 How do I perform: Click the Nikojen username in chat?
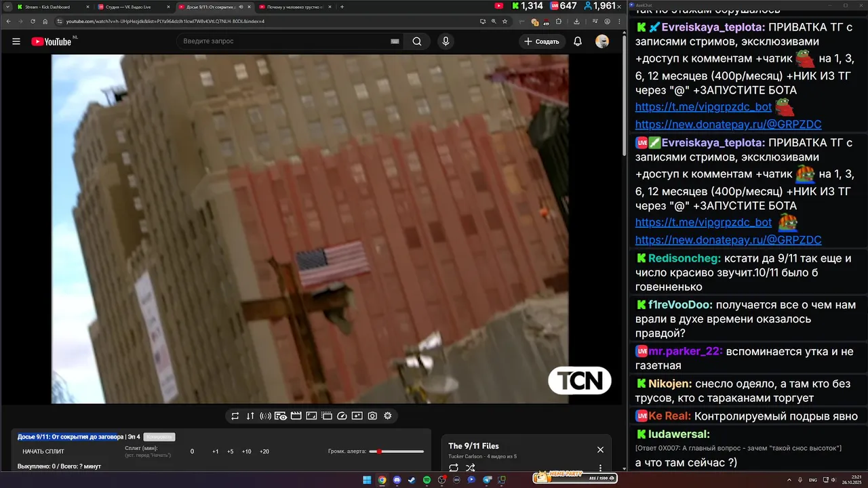[x=669, y=384]
